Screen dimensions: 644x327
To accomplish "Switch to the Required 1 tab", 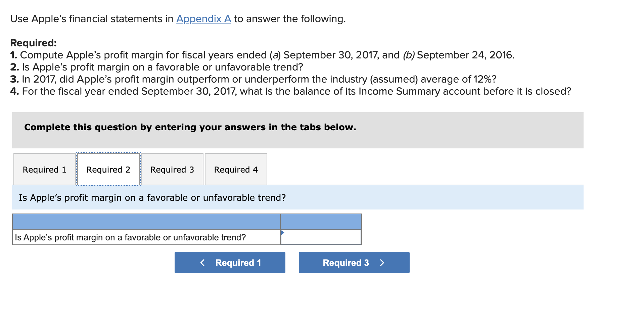I will click(44, 169).
